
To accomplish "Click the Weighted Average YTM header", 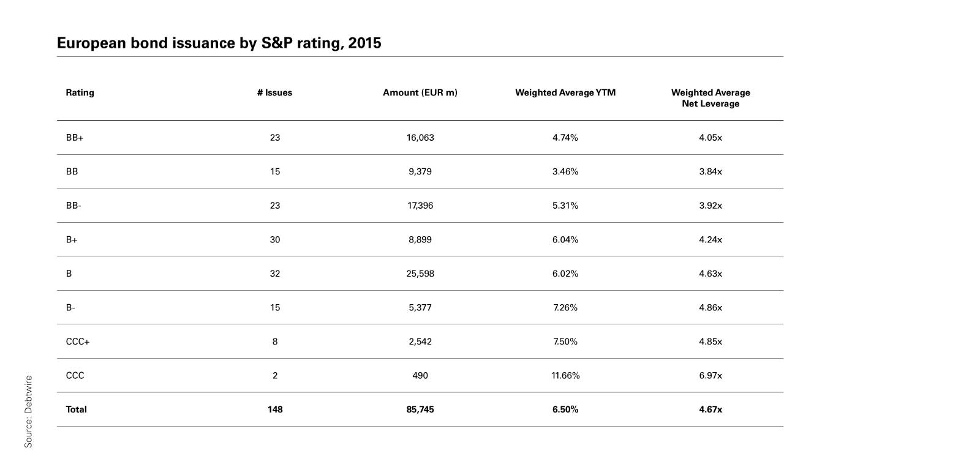I will click(565, 92).
